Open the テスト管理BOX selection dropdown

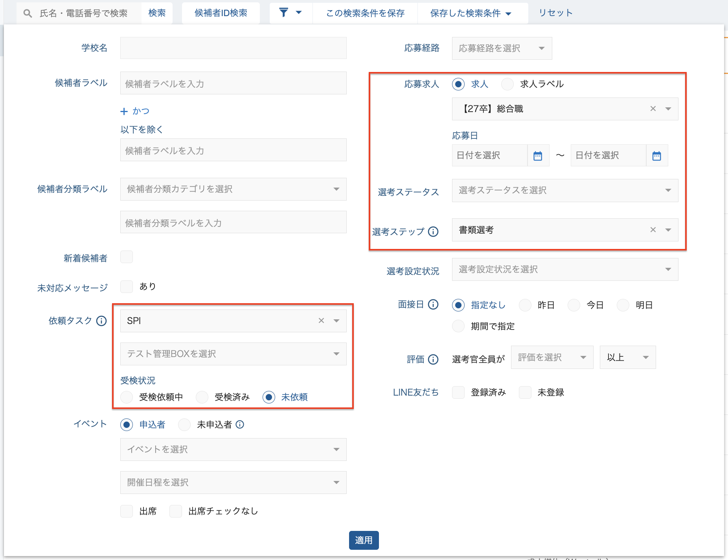(x=233, y=354)
